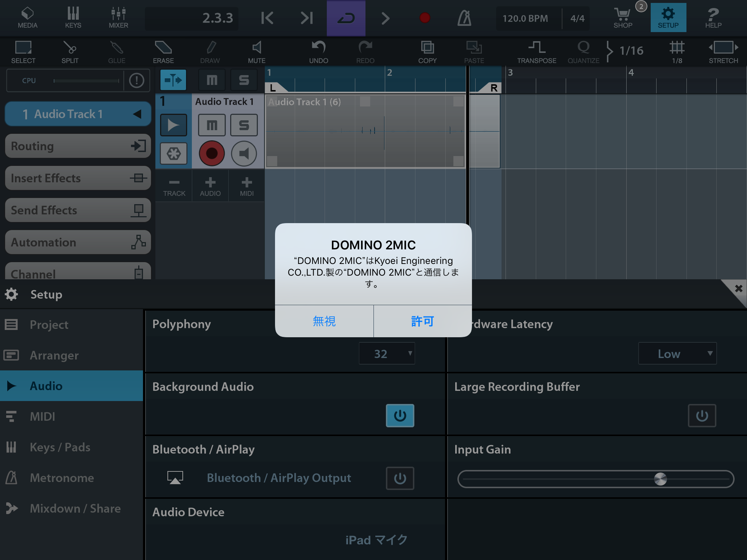Toggle the global track snap button
747x560 pixels.
(173, 80)
